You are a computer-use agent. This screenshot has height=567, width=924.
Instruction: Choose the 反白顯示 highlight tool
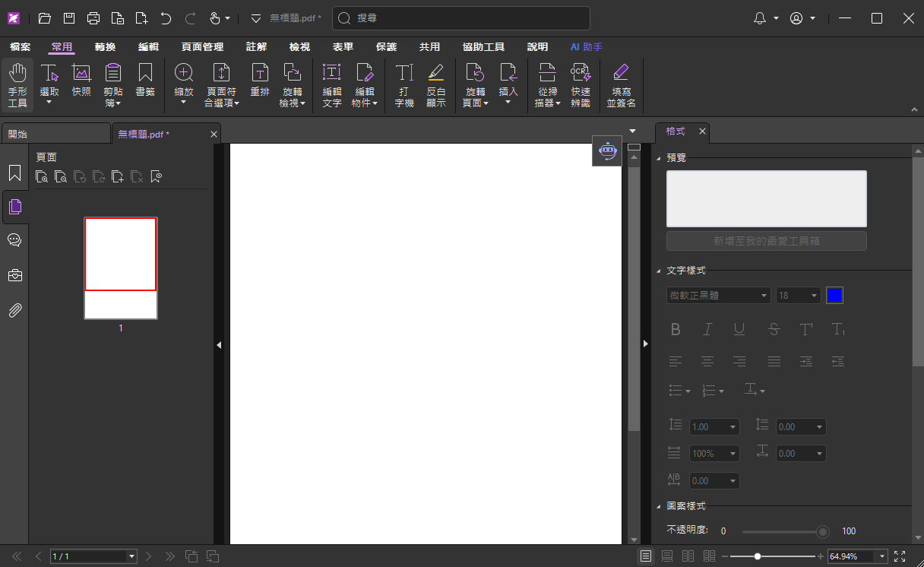[x=435, y=84]
